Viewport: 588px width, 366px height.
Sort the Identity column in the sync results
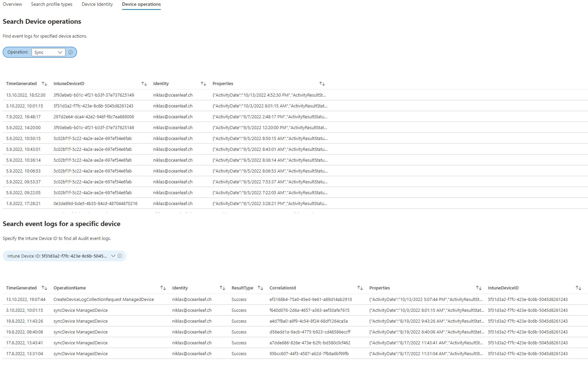click(x=203, y=83)
